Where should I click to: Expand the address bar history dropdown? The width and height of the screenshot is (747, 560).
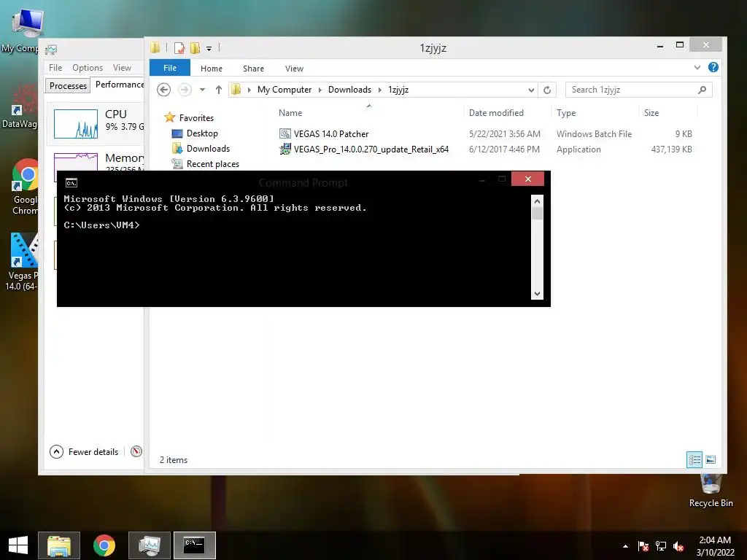(x=531, y=90)
